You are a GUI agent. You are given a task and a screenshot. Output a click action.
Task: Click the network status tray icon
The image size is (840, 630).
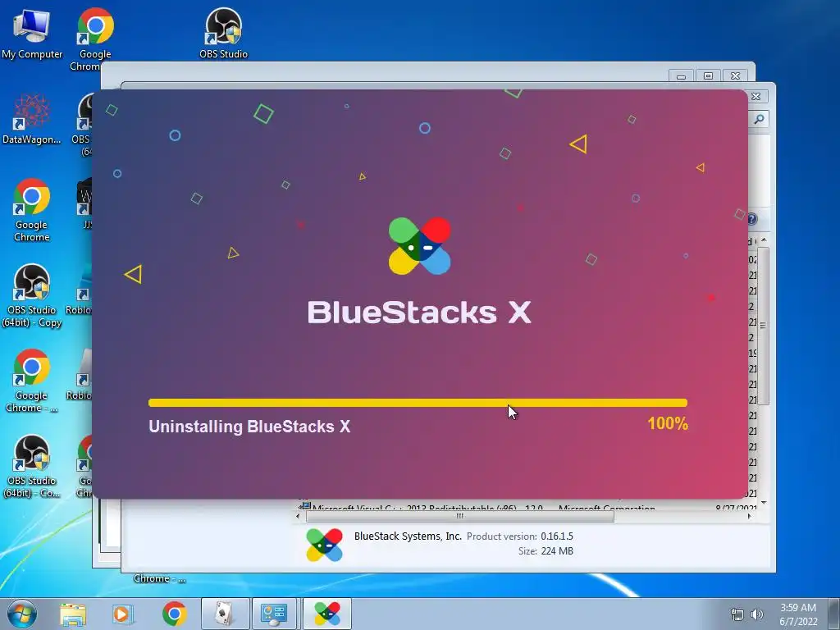pos(737,614)
